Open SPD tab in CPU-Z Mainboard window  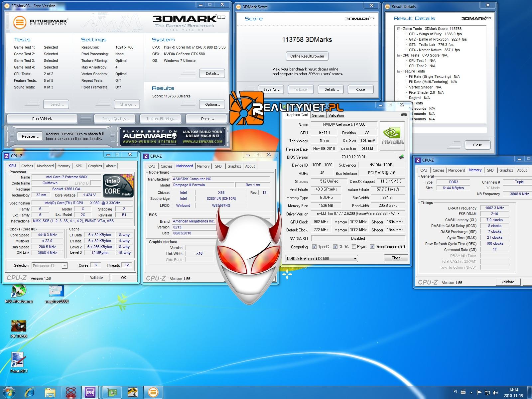pos(218,166)
